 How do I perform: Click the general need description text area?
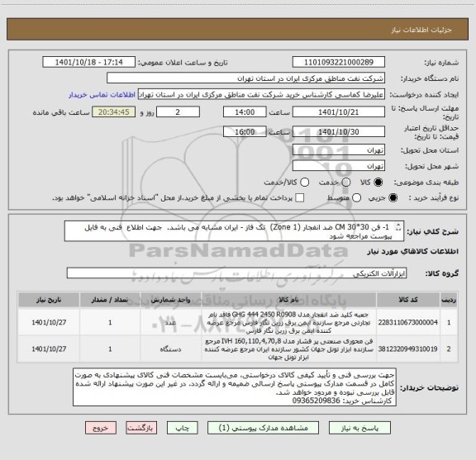[x=234, y=231]
